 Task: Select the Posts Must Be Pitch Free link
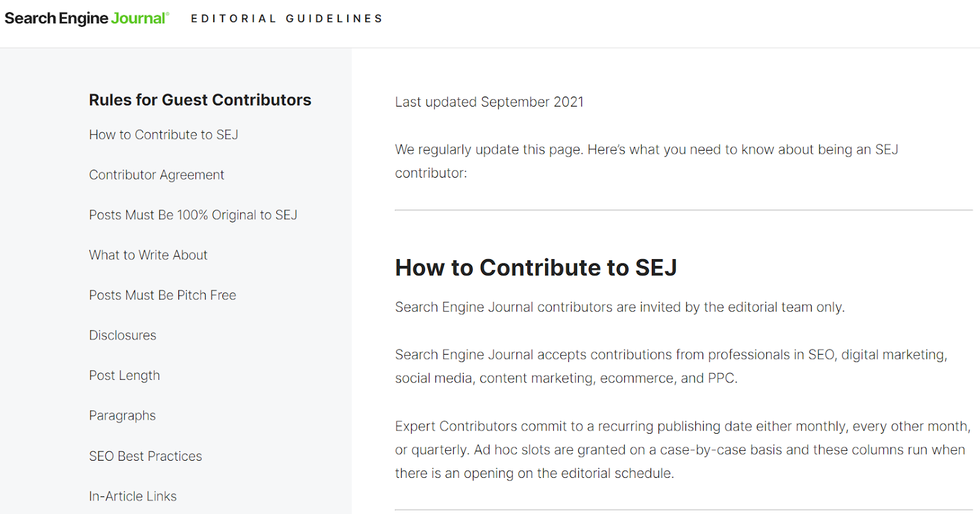[162, 295]
